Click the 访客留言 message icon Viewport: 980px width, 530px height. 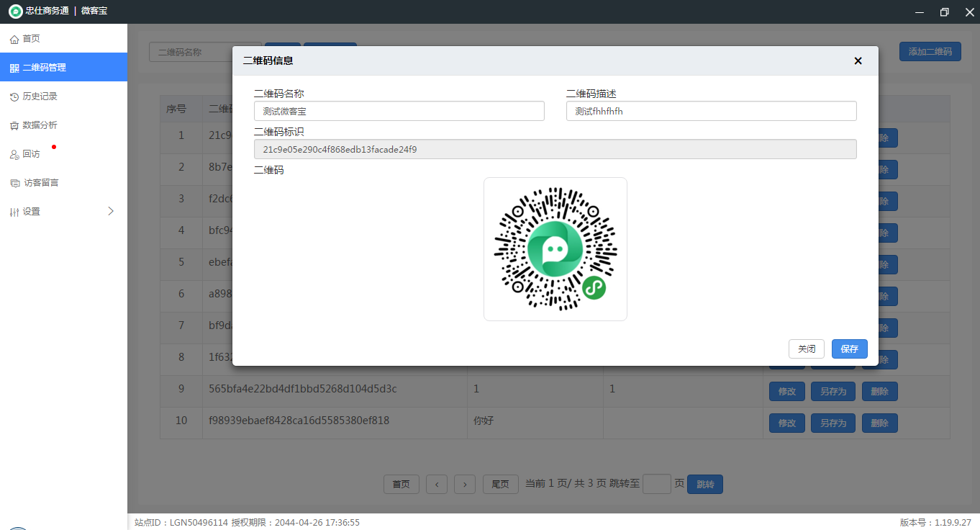(15, 183)
